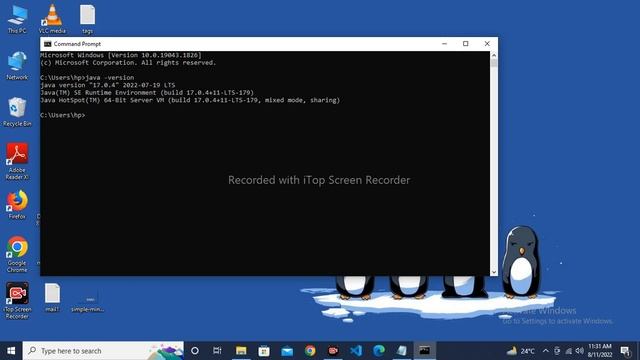Click the Command Prompt title bar text

(77, 44)
